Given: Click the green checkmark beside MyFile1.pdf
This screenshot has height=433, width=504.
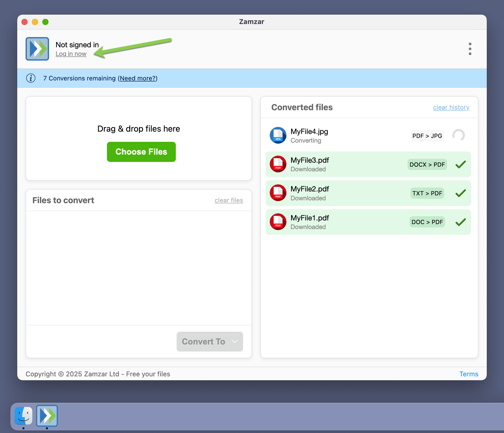Looking at the screenshot, I should click(460, 222).
